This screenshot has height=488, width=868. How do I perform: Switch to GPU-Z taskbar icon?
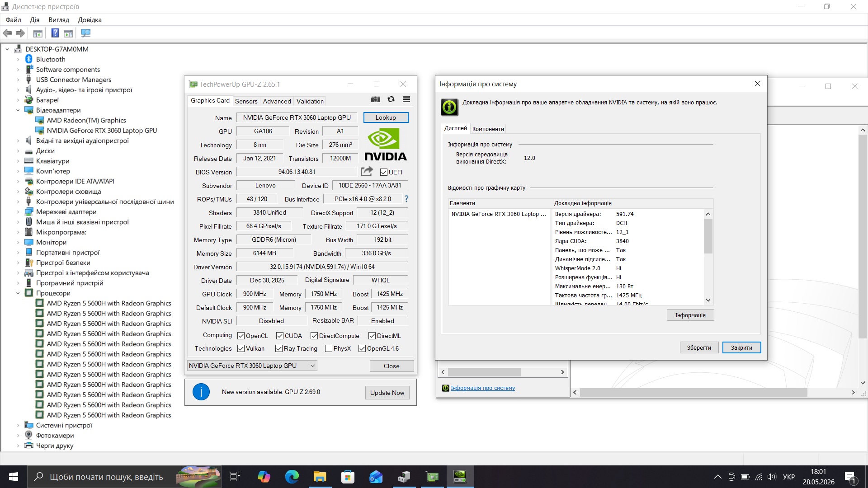(433, 477)
